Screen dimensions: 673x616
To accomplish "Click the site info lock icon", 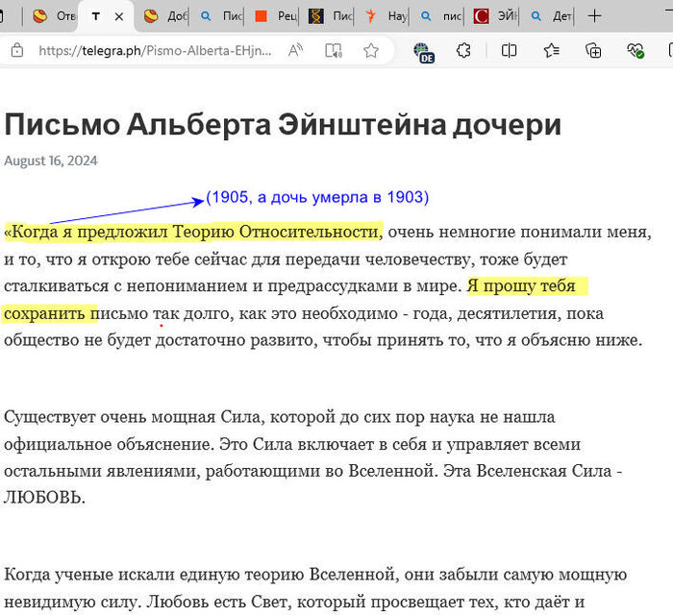I will 16,51.
